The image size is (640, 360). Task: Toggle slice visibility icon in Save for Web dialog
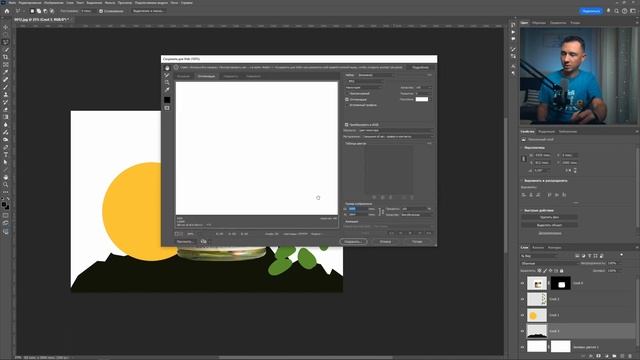(167, 108)
